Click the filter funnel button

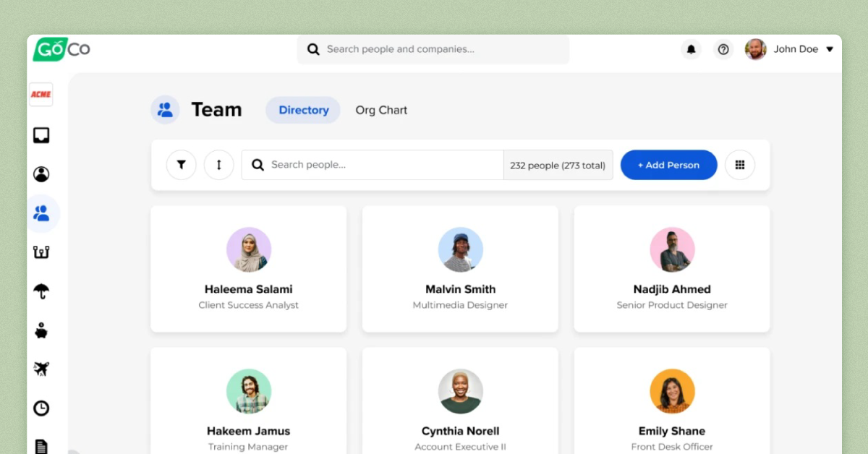click(182, 165)
